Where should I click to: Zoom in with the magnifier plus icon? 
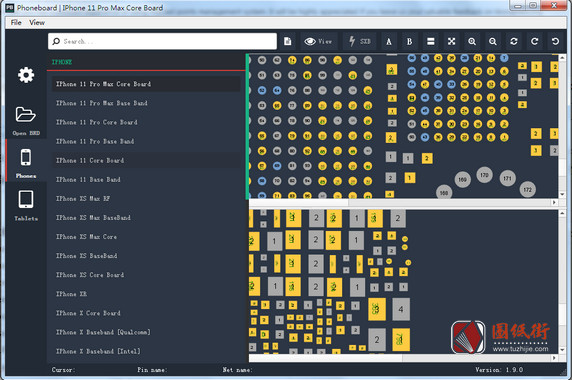tap(472, 42)
